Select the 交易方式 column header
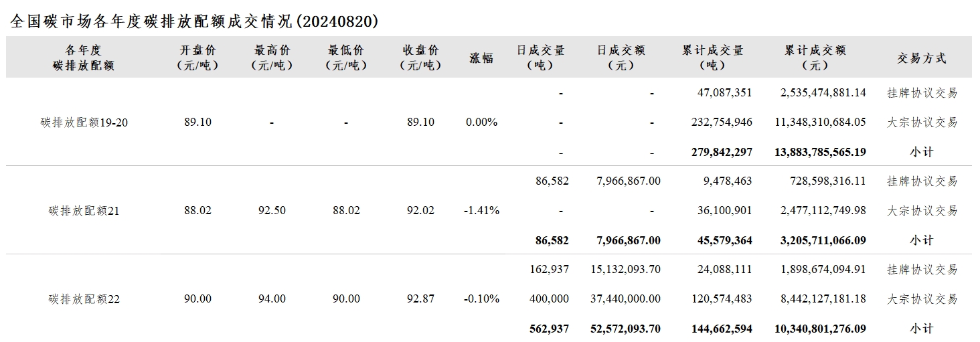The image size is (980, 342). coord(922,58)
